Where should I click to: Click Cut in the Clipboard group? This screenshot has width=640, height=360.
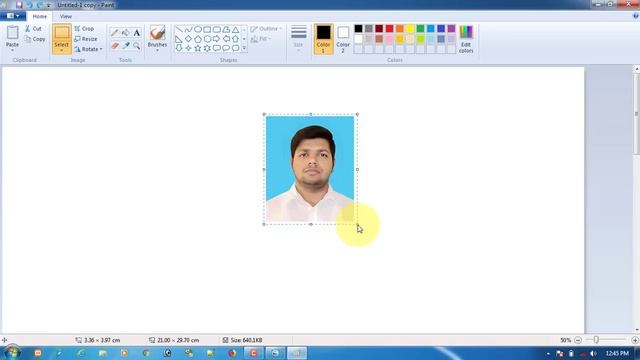[x=33, y=29]
